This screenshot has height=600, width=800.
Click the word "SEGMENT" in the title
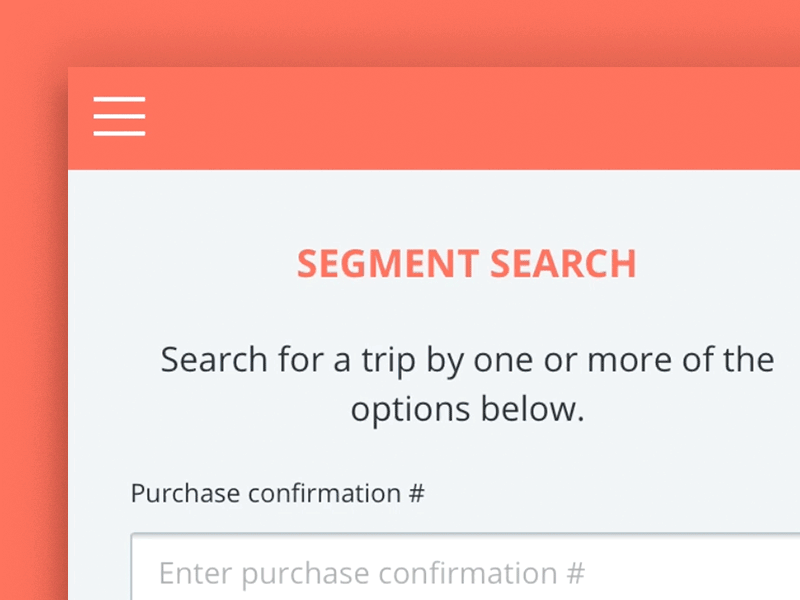click(386, 264)
